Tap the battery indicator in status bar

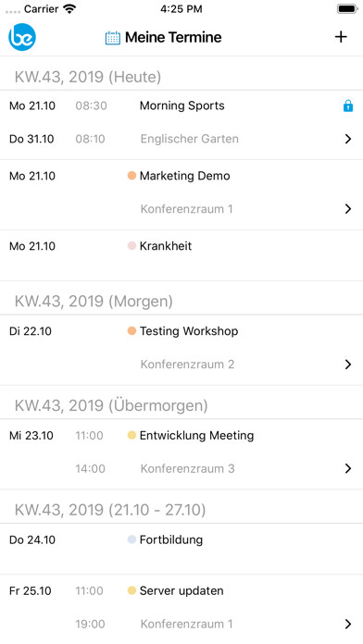[347, 8]
